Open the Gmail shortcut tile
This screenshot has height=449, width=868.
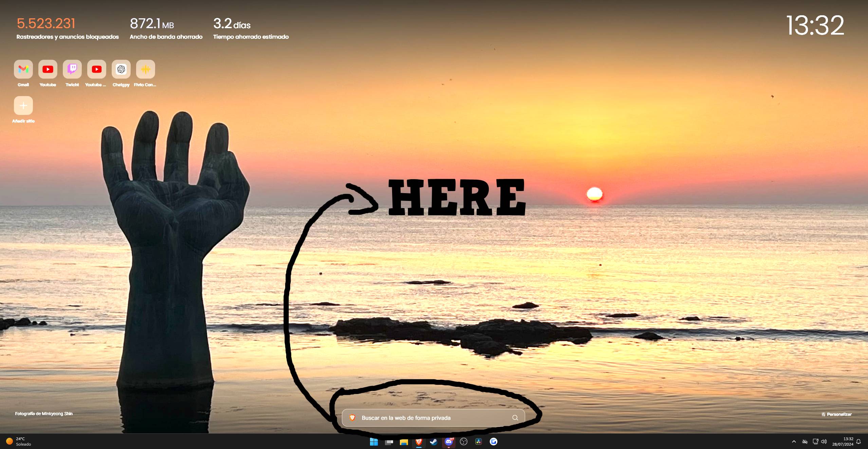pos(23,69)
